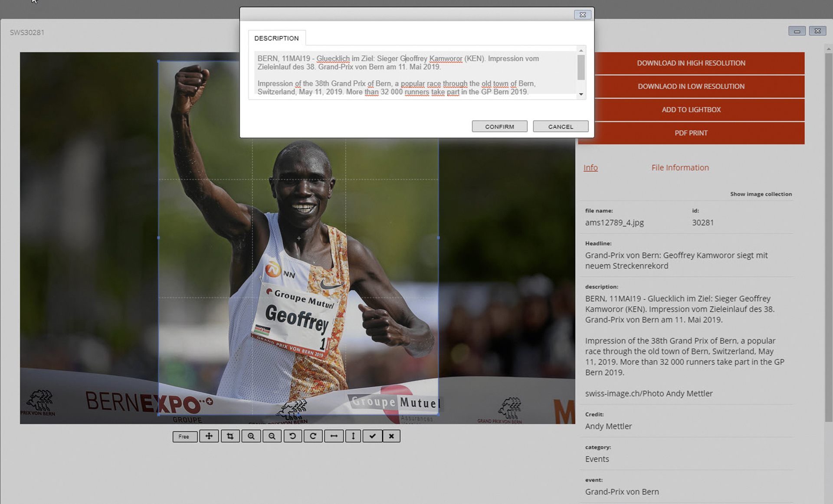The width and height of the screenshot is (833, 504).
Task: Flip the image vertically
Action: pos(353,436)
